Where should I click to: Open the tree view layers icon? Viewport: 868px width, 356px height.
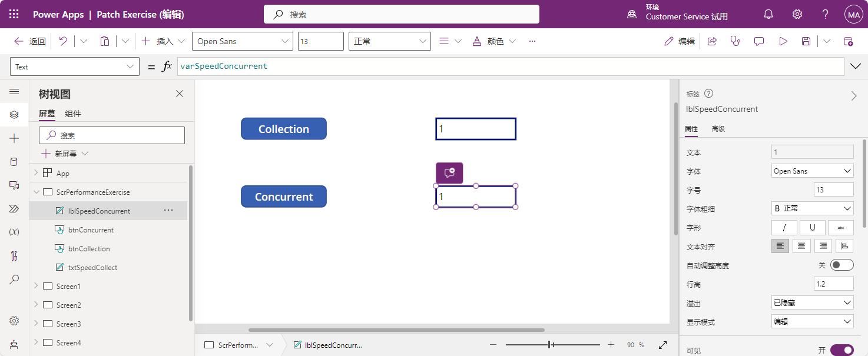click(15, 115)
